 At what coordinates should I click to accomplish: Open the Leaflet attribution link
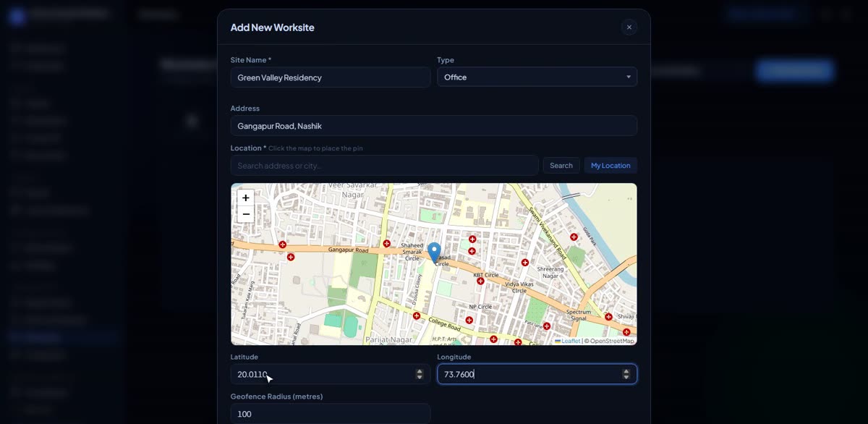coord(568,341)
